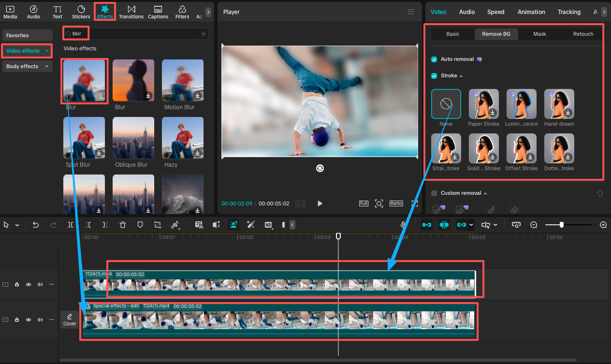Select the Mirror flip tool
Screen dimensions: 611x364
tap(175, 224)
